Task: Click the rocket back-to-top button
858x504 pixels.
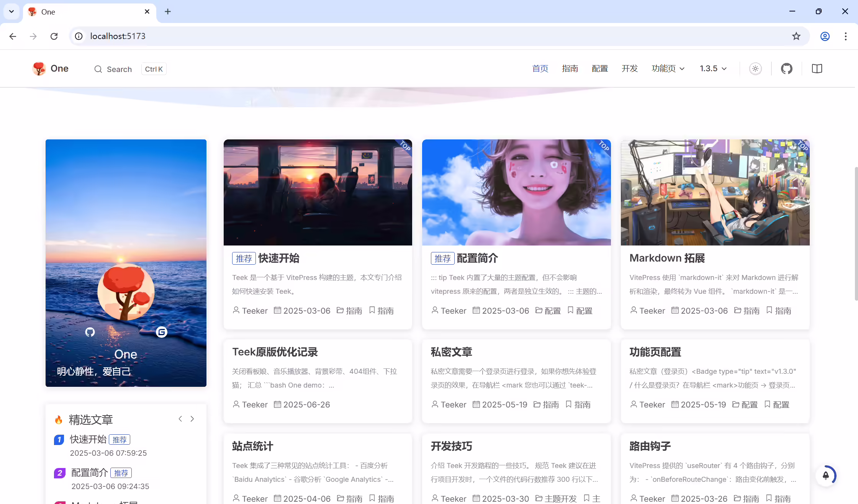Action: (x=826, y=476)
